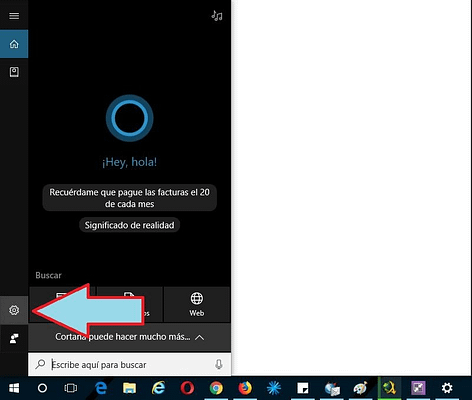Open the globe mail app on taskbar

(x=332, y=389)
